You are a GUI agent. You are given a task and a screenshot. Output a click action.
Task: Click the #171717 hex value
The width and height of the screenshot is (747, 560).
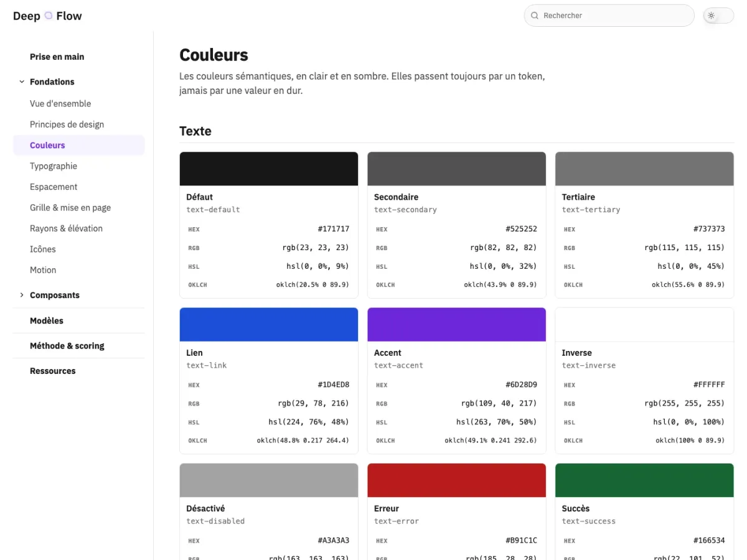click(x=334, y=229)
